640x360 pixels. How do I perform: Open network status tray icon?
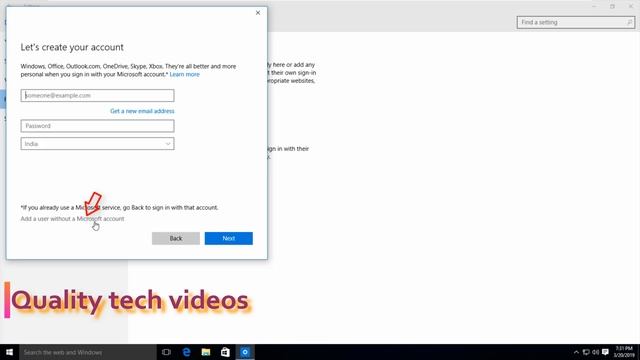click(586, 352)
